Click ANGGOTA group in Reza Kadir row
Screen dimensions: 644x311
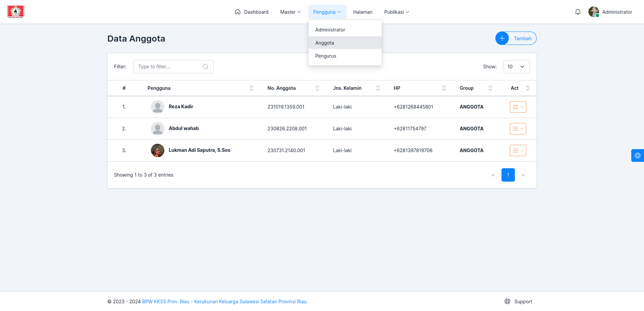[x=471, y=107]
